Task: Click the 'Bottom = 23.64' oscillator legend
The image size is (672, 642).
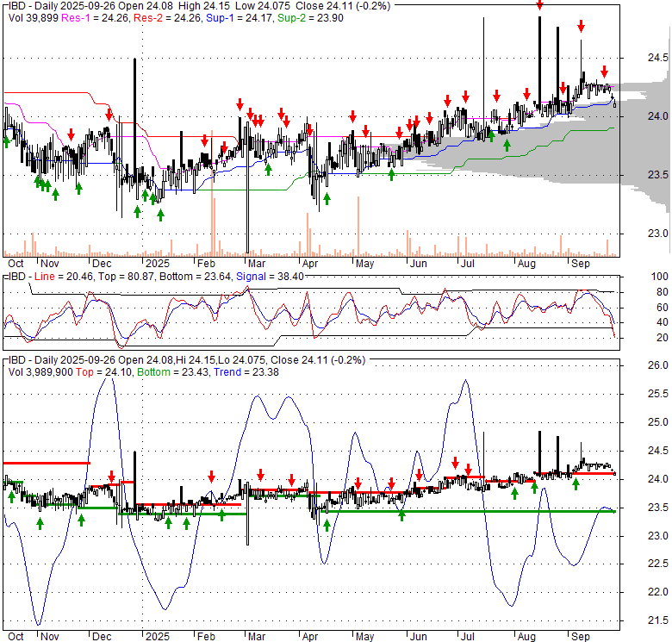Action: (x=195, y=277)
